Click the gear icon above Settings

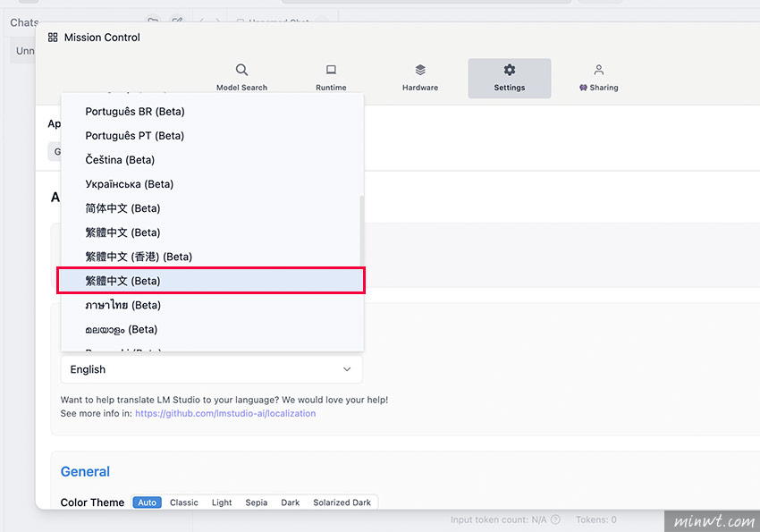pyautogui.click(x=510, y=70)
